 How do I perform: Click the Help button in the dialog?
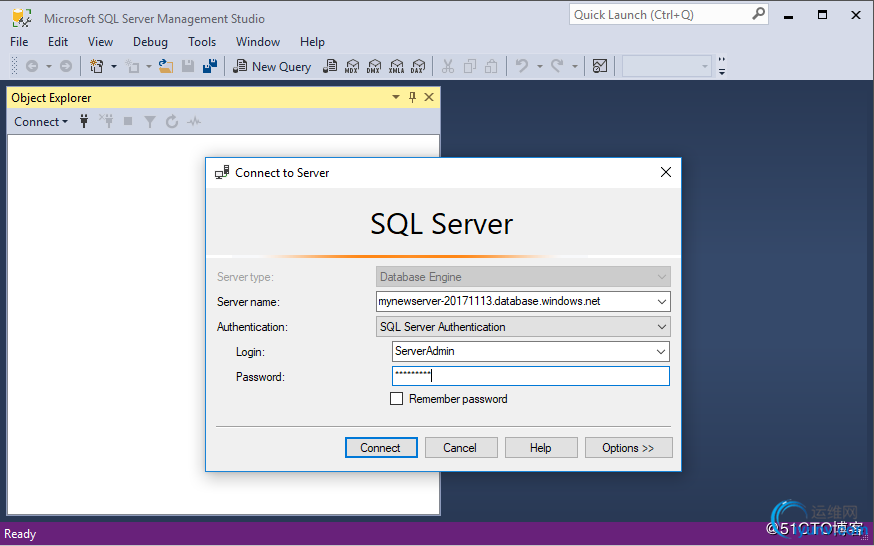coord(541,448)
